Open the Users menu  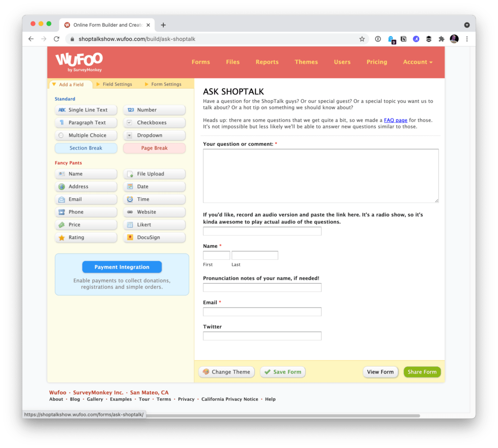(x=342, y=62)
